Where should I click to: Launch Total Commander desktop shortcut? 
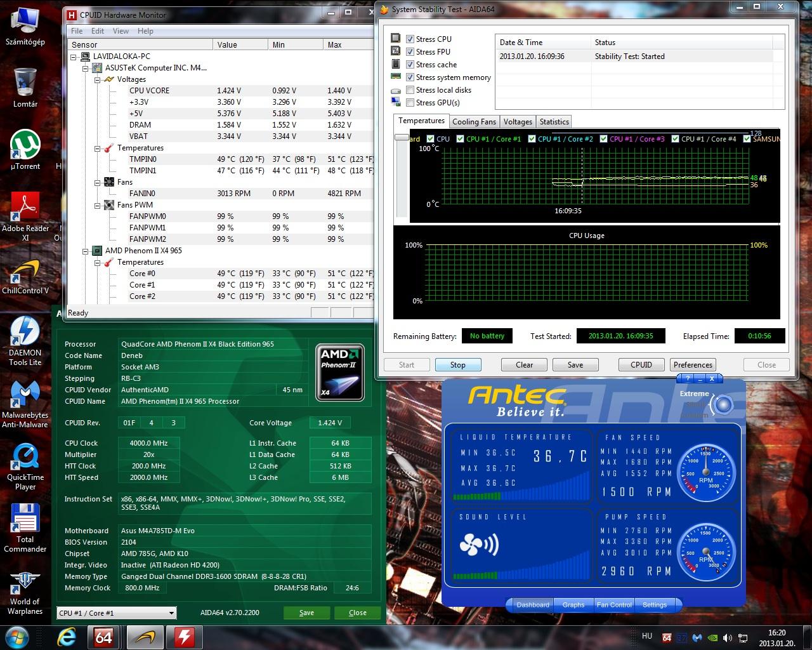[25, 527]
